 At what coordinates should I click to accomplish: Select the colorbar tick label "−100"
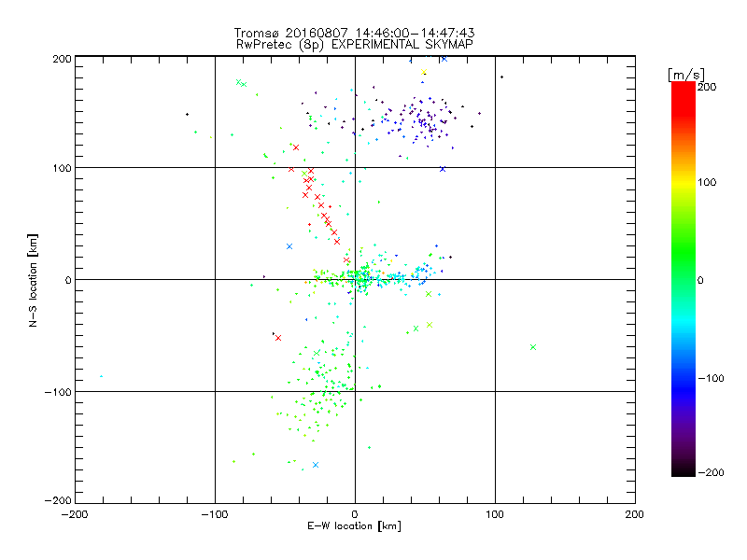coord(711,378)
